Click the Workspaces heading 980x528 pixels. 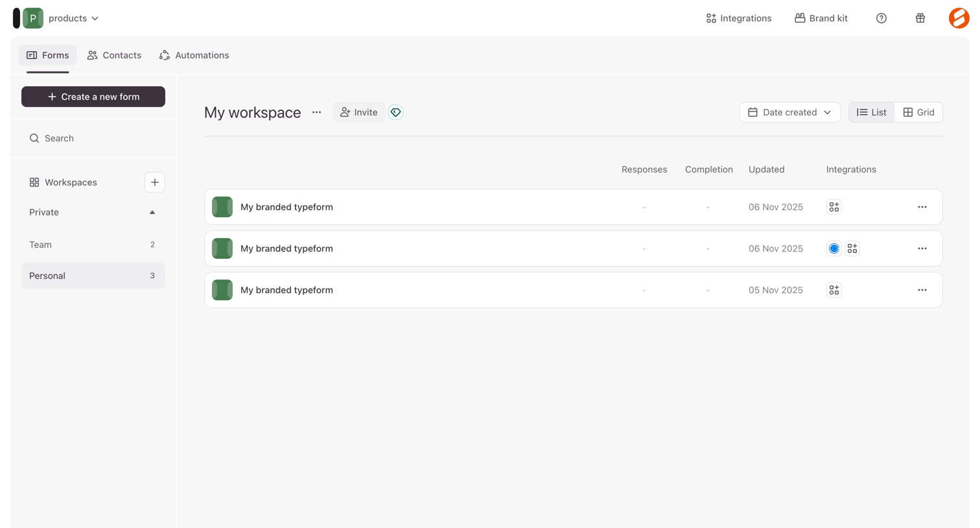click(63, 182)
